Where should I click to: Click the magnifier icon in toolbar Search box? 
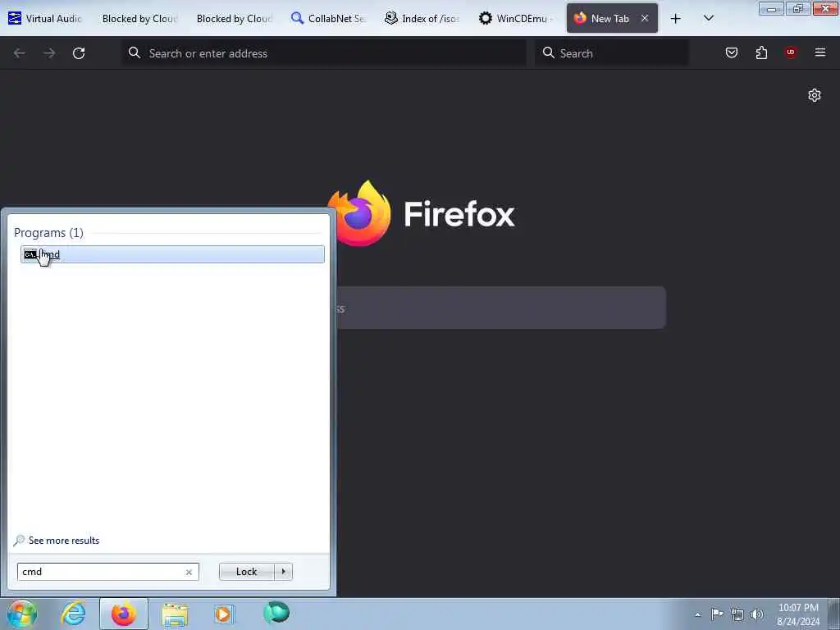pos(548,52)
